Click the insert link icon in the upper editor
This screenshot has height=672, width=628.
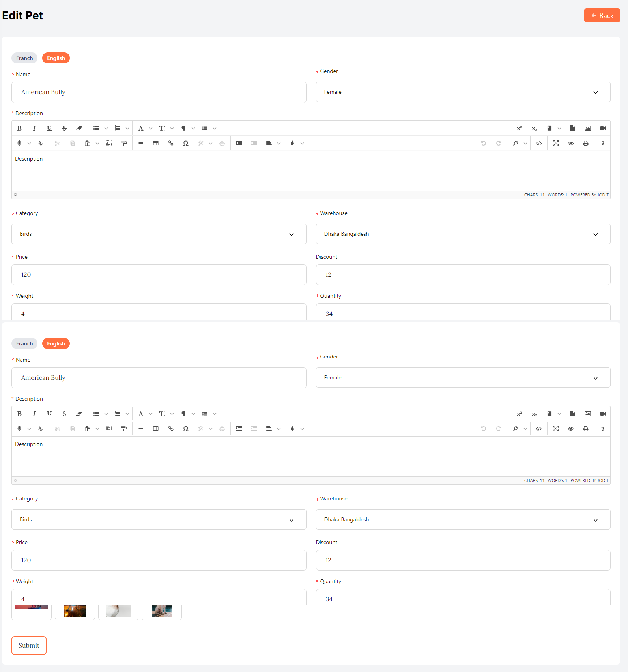pos(171,143)
